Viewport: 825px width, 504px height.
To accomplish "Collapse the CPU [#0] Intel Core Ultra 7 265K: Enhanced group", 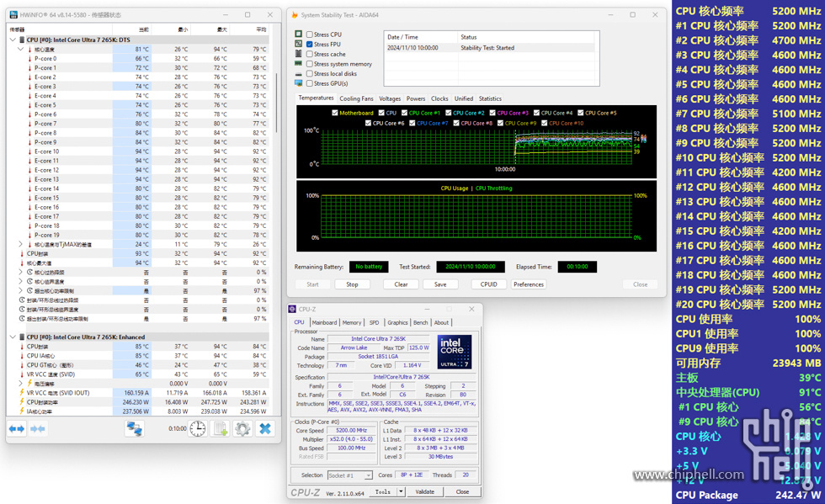I will click(x=13, y=337).
